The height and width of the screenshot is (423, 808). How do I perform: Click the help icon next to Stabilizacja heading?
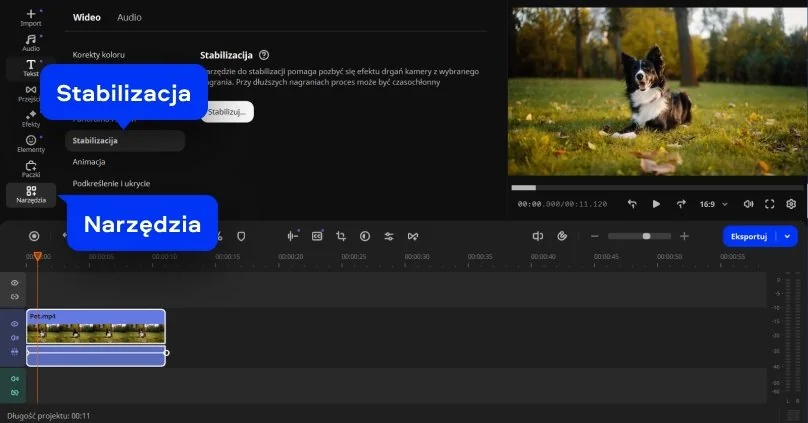[x=264, y=56]
